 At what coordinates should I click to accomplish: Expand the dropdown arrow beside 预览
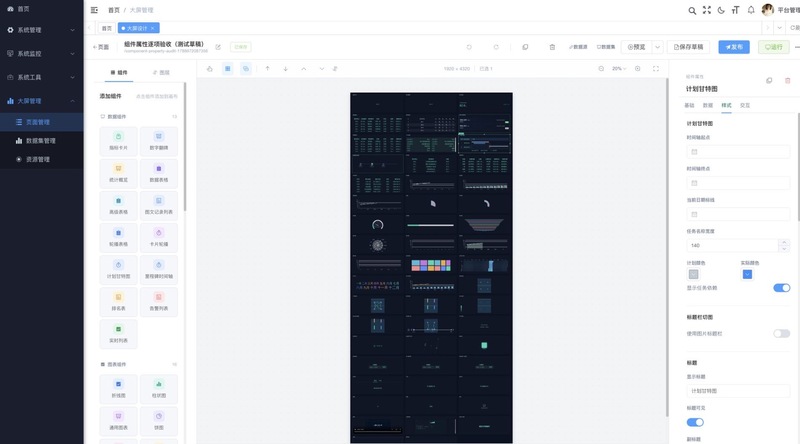(x=657, y=47)
